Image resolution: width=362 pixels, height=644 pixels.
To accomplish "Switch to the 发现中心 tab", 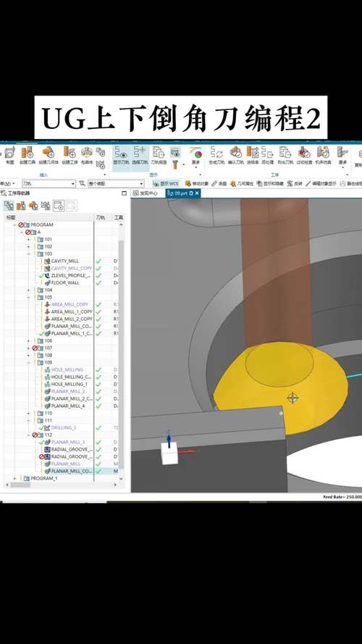I will pyautogui.click(x=148, y=193).
